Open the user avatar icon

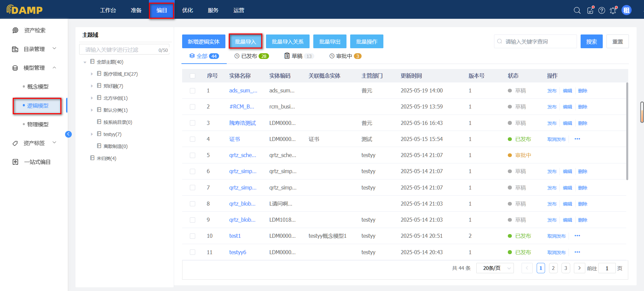coord(626,10)
